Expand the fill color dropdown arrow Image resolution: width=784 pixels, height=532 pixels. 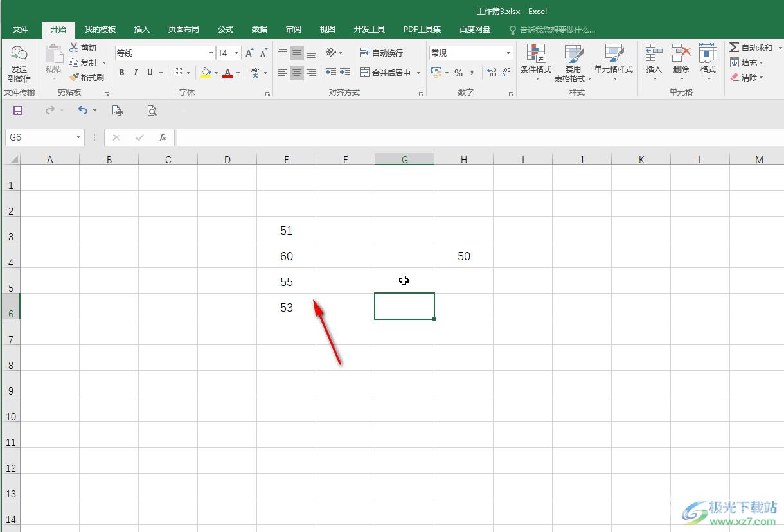pyautogui.click(x=216, y=73)
